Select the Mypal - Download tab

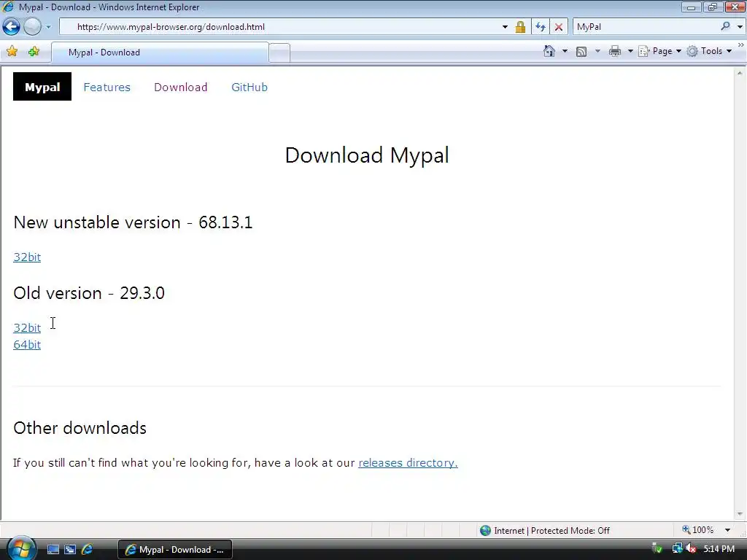click(x=160, y=52)
